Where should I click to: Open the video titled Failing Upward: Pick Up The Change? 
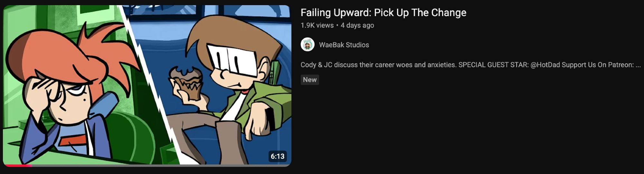[383, 13]
